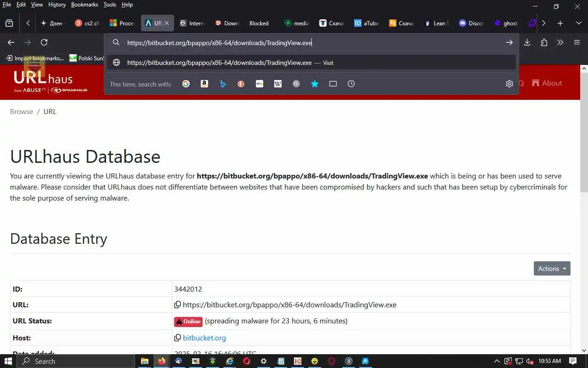
Task: Open the View menu
Action: [37, 5]
